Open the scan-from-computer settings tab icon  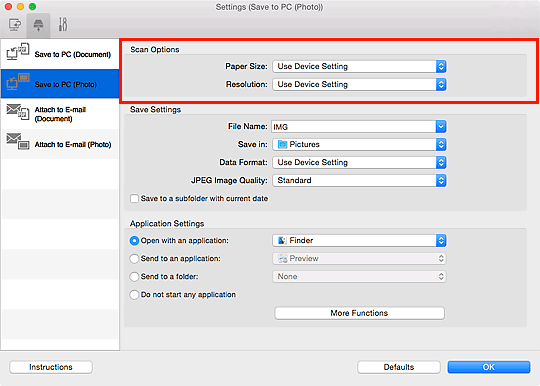coord(14,25)
